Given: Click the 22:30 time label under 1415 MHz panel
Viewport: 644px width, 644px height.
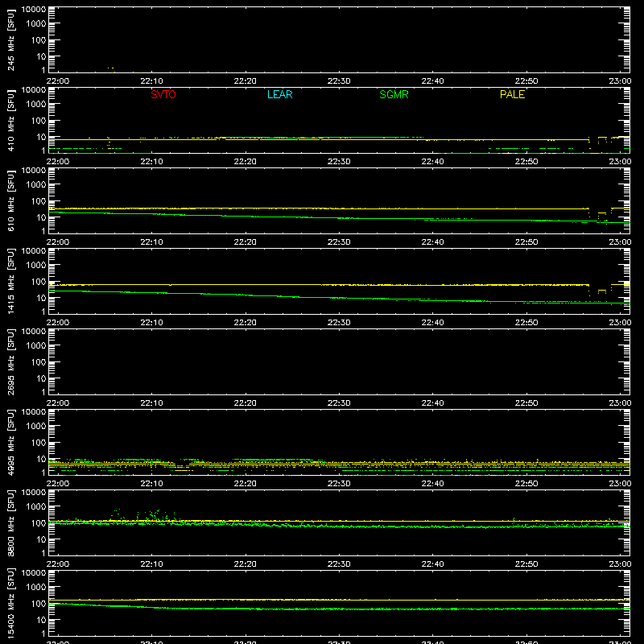Looking at the screenshot, I should tap(339, 323).
